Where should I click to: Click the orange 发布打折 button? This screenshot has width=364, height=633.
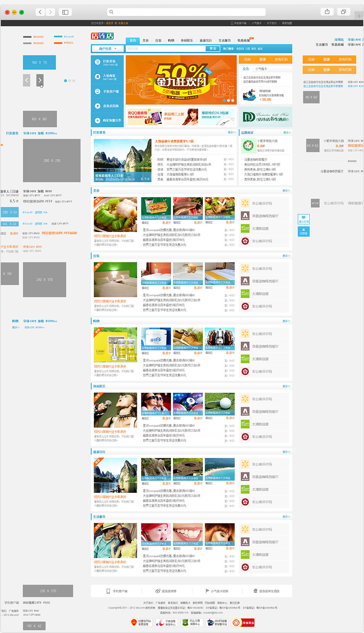[281, 59]
